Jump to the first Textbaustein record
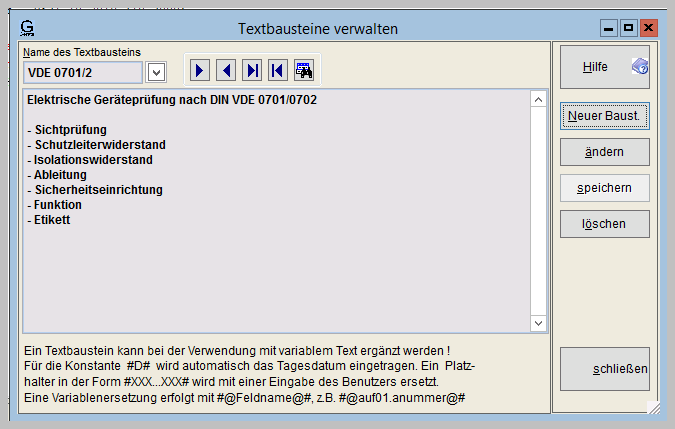The width and height of the screenshot is (675, 429). [278, 70]
